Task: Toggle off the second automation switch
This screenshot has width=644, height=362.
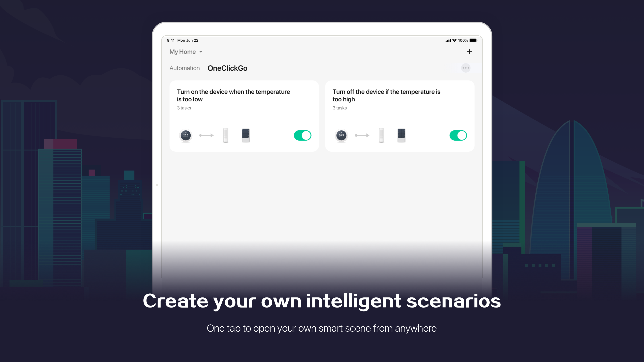Action: pos(458,136)
